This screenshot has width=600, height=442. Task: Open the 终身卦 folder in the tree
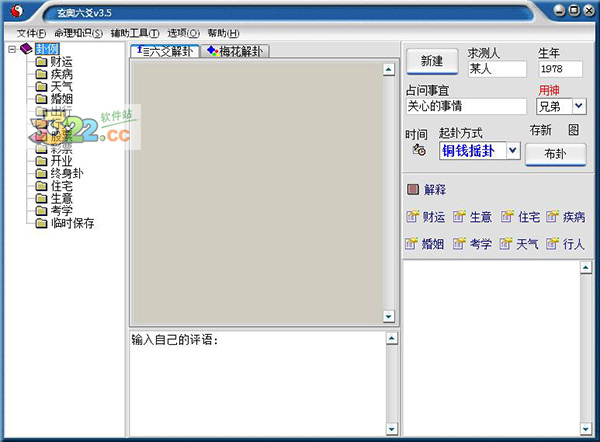(x=59, y=173)
